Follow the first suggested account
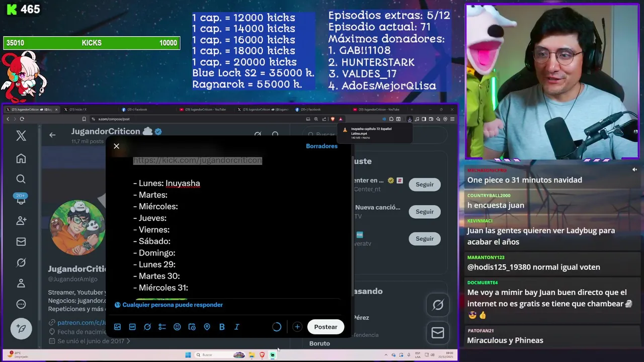 pyautogui.click(x=425, y=185)
